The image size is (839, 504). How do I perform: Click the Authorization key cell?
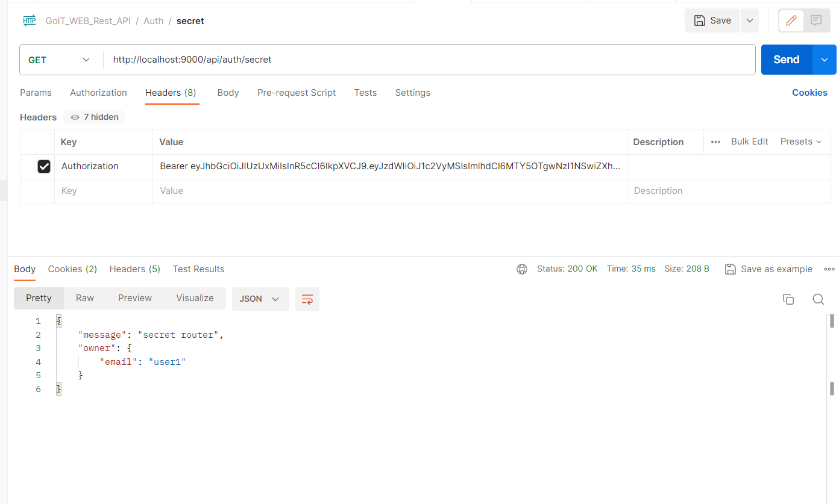104,166
